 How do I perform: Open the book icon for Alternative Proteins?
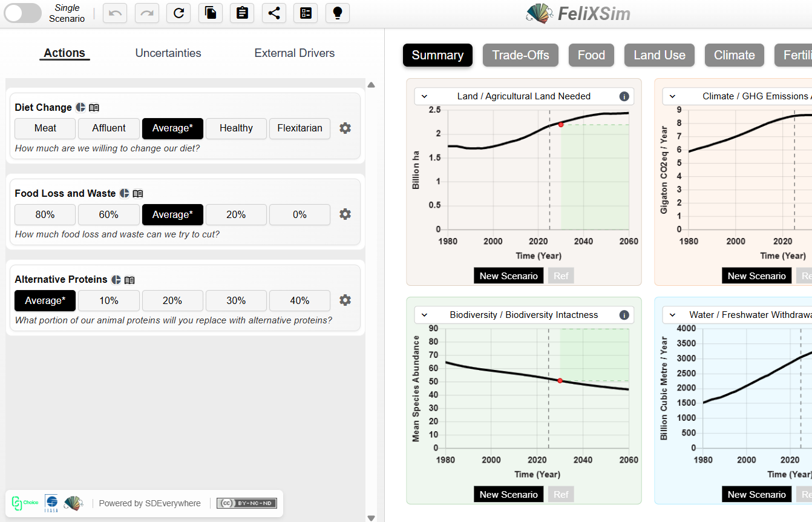(129, 280)
